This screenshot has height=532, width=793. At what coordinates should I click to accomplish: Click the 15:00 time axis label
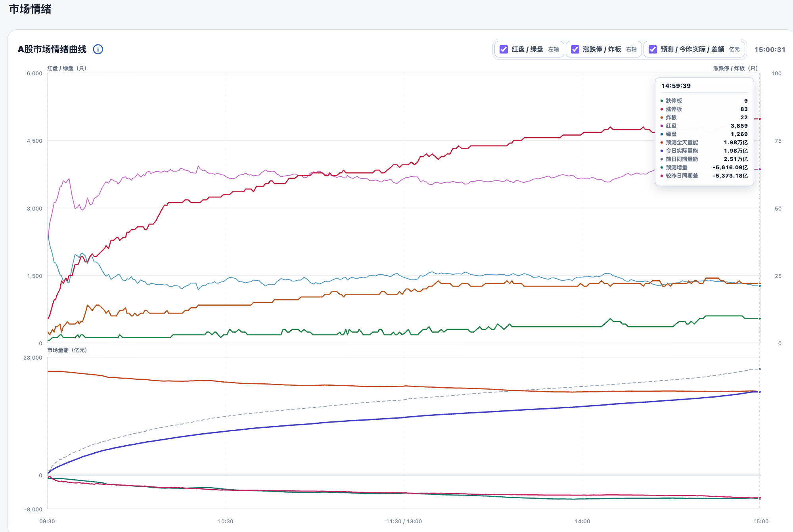point(761,521)
